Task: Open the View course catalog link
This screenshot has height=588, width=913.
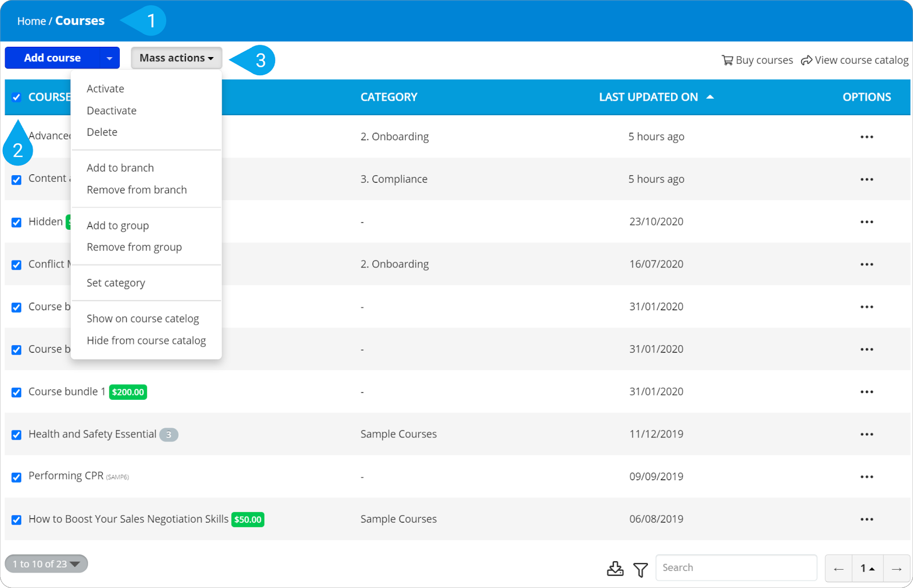Action: coord(855,60)
